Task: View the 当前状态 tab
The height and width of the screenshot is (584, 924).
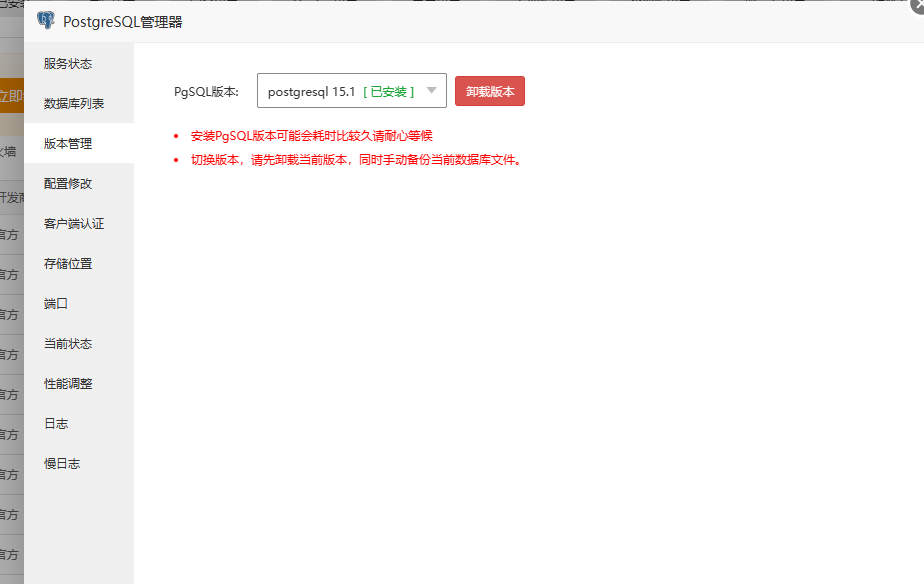Action: click(79, 344)
